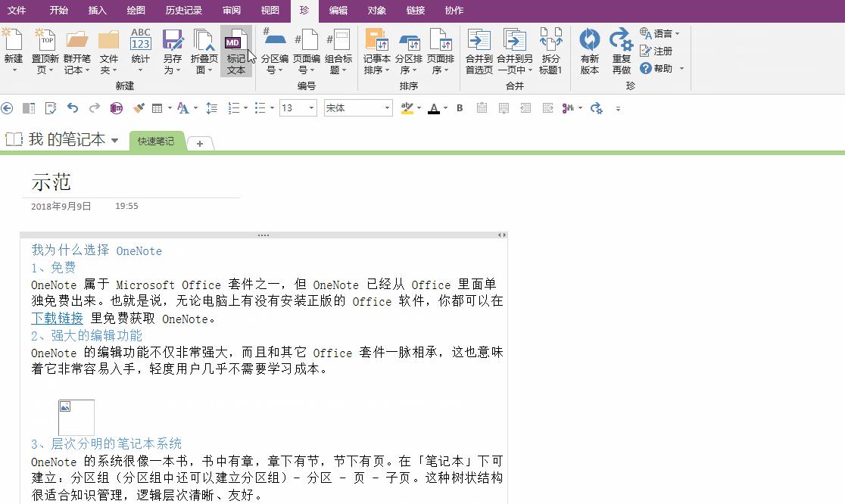Switch to the 编辑 ribbon tab

click(x=338, y=11)
